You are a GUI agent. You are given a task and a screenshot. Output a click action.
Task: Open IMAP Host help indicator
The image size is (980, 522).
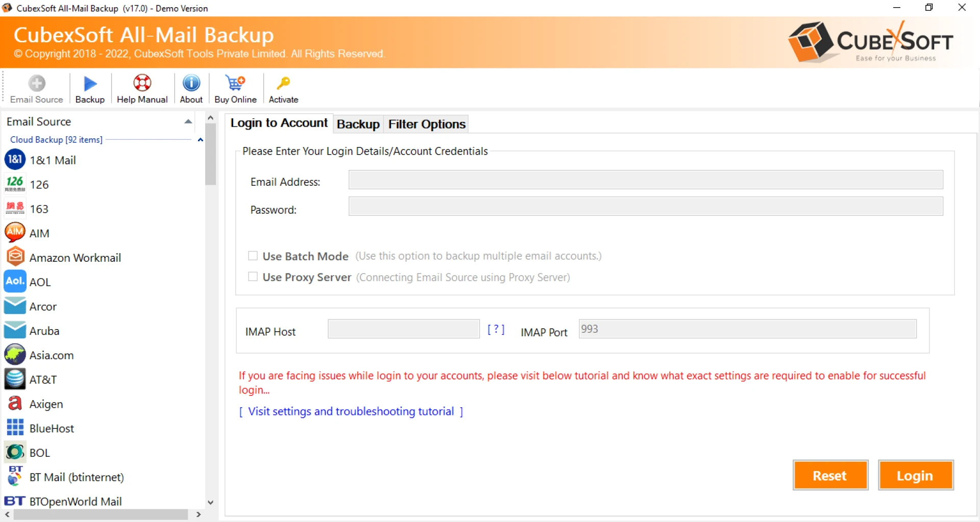pyautogui.click(x=496, y=329)
